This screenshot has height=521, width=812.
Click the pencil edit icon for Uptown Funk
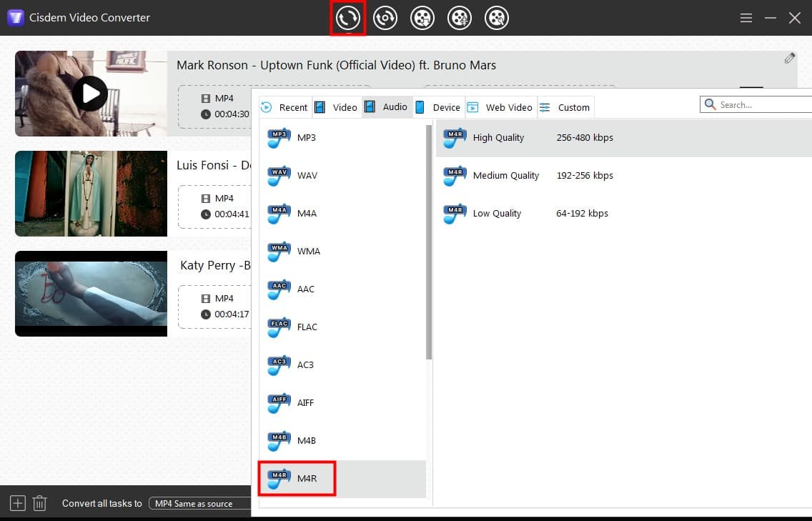click(x=789, y=59)
